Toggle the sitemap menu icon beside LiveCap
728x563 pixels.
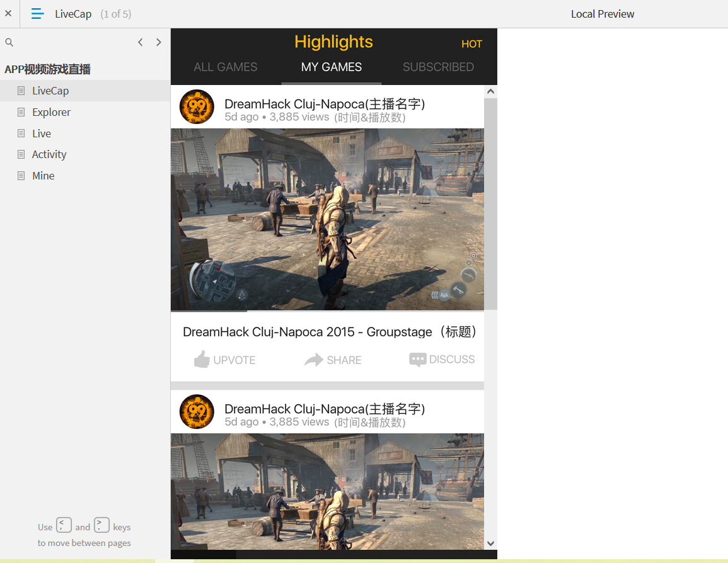[x=38, y=14]
